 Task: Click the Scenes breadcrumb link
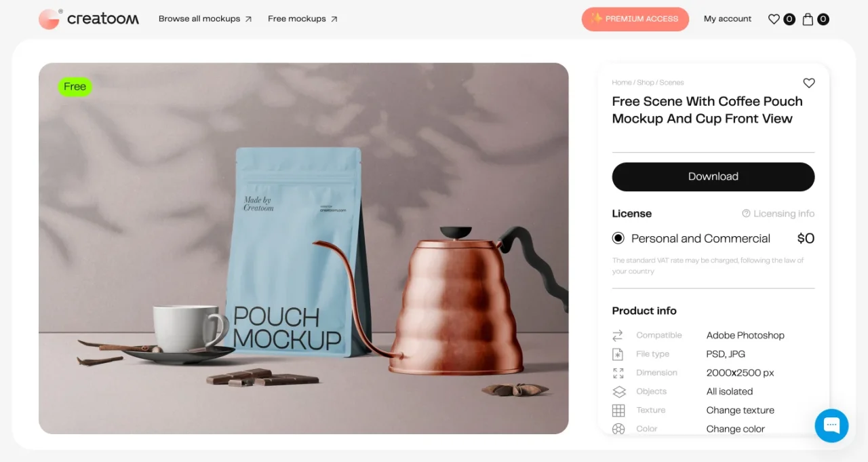pyautogui.click(x=671, y=83)
